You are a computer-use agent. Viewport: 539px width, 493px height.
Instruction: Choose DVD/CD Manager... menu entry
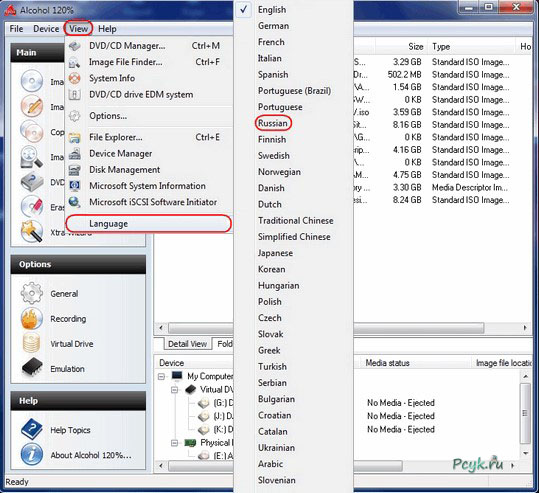(x=148, y=46)
